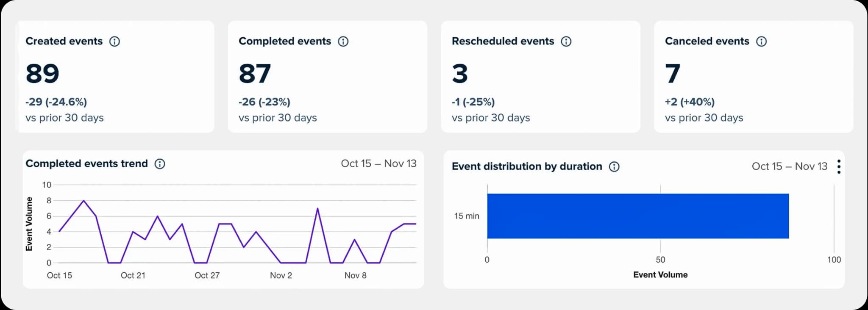Click the trend line's highest peak at 8

[x=83, y=201]
